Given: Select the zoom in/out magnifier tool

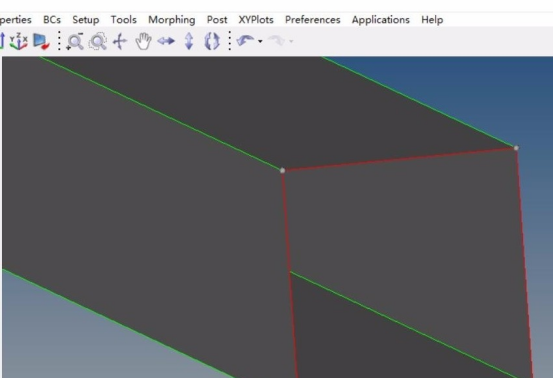Looking at the screenshot, I should (75, 41).
